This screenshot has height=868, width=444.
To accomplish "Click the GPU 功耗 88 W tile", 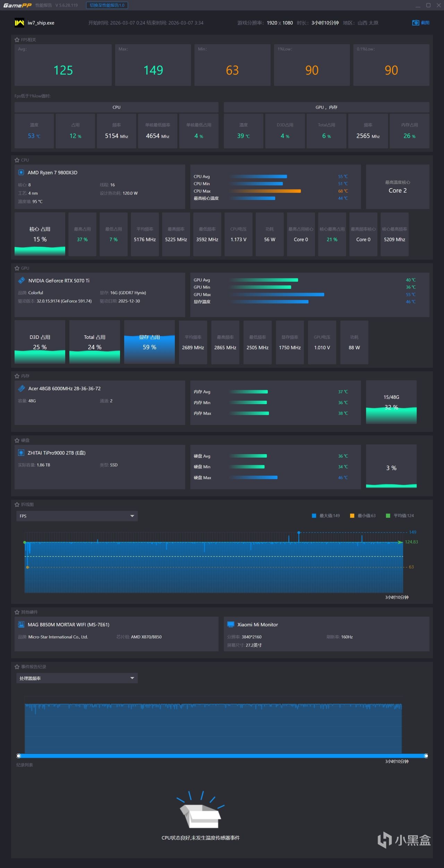I will [x=355, y=342].
